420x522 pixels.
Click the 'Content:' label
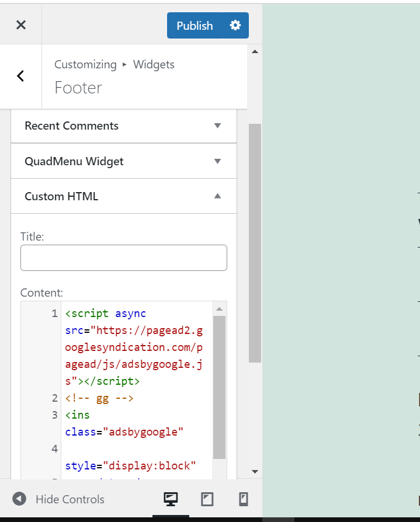41,293
